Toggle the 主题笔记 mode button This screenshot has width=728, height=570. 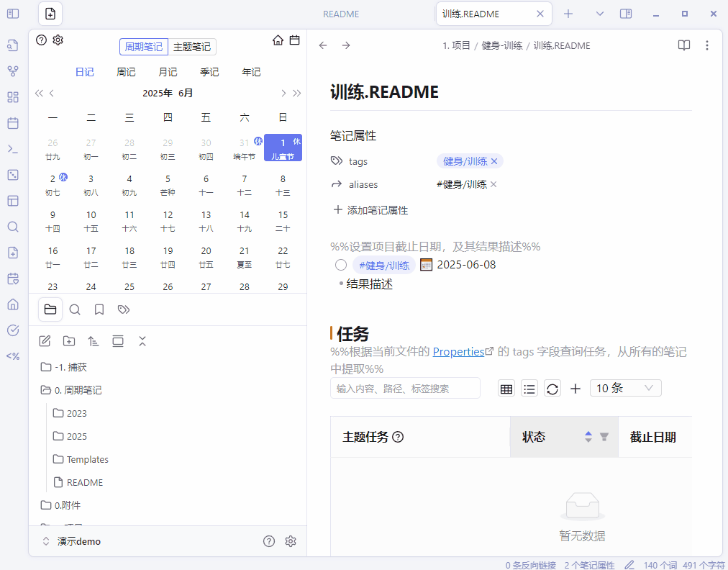(x=192, y=47)
